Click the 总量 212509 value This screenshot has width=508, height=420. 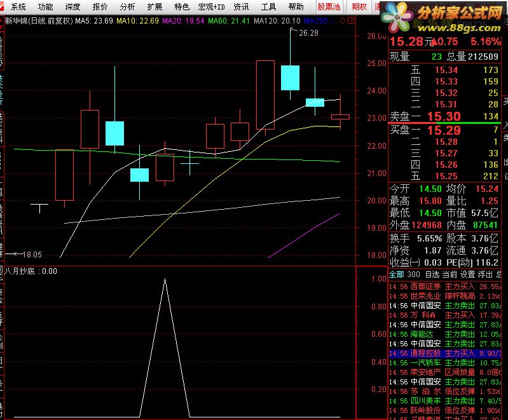pyautogui.click(x=482, y=57)
